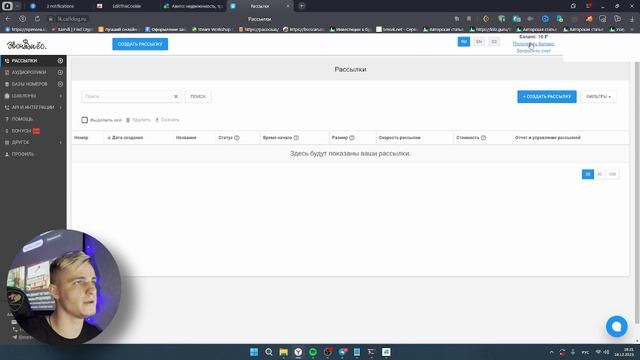Image resolution: width=640 pixels, height=360 pixels.
Task: Open the Фильтры dropdown
Action: click(598, 97)
